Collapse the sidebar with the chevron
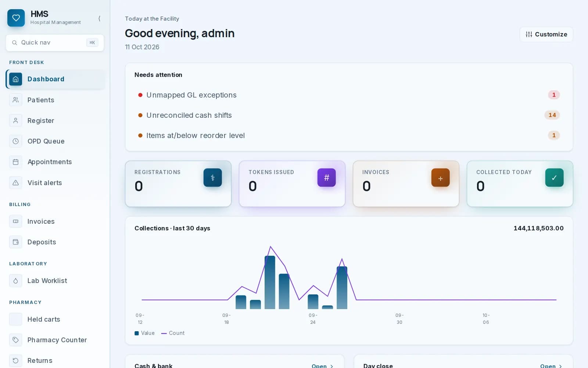Image resolution: width=588 pixels, height=368 pixels. pos(99,18)
